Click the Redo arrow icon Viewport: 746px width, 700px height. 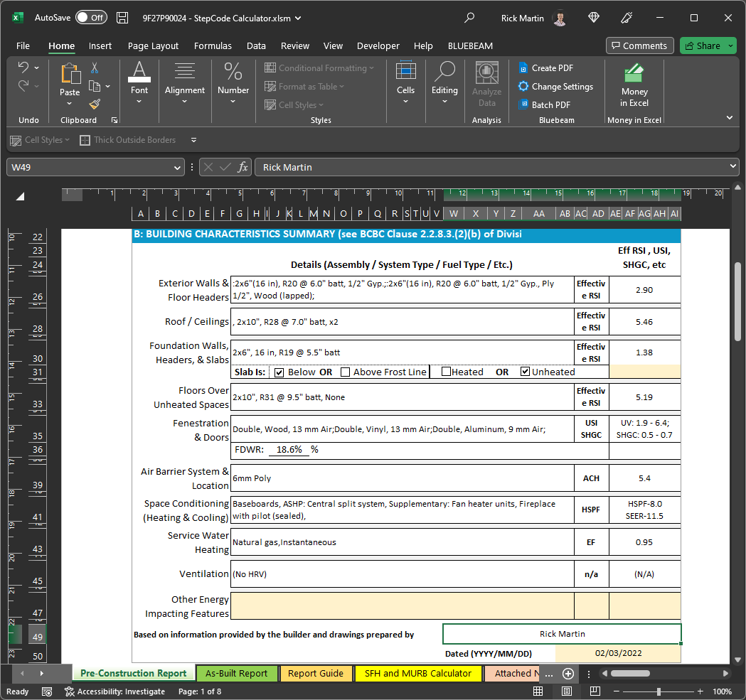tap(23, 85)
